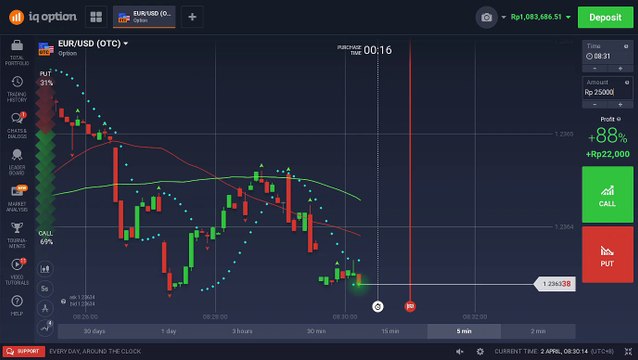
Task: Mute sound with the speaker icon
Action: [x=460, y=351]
